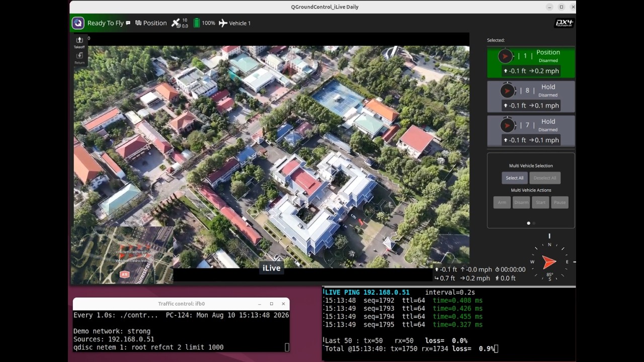Close the Traffic control terminal window
This screenshot has width=644, height=362.
click(x=283, y=304)
